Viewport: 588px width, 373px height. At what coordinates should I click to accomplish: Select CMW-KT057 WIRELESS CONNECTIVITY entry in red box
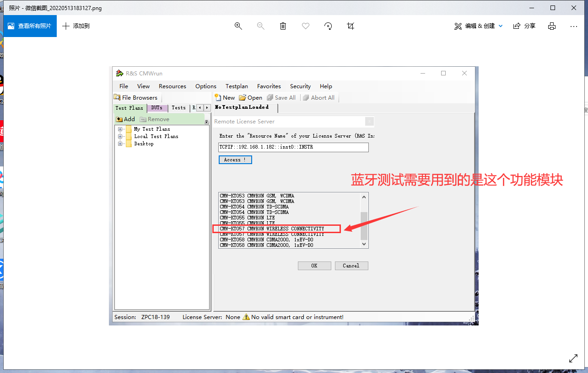[x=276, y=229]
